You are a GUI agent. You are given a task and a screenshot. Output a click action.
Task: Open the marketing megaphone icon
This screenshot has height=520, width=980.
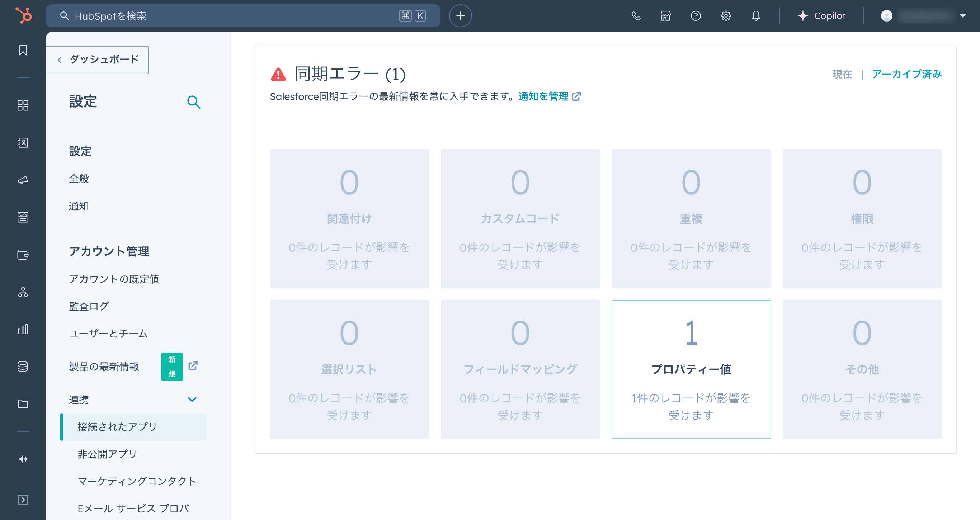(x=23, y=180)
